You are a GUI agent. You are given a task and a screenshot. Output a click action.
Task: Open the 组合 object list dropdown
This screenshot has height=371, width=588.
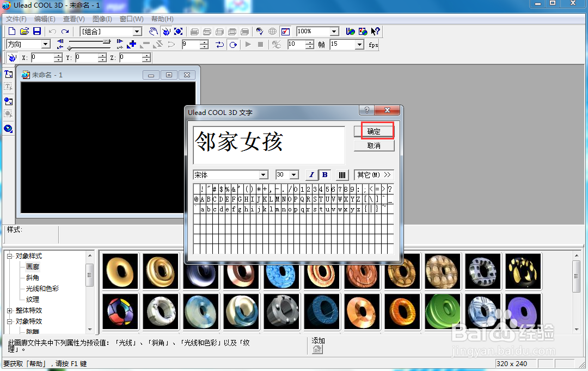pos(137,32)
